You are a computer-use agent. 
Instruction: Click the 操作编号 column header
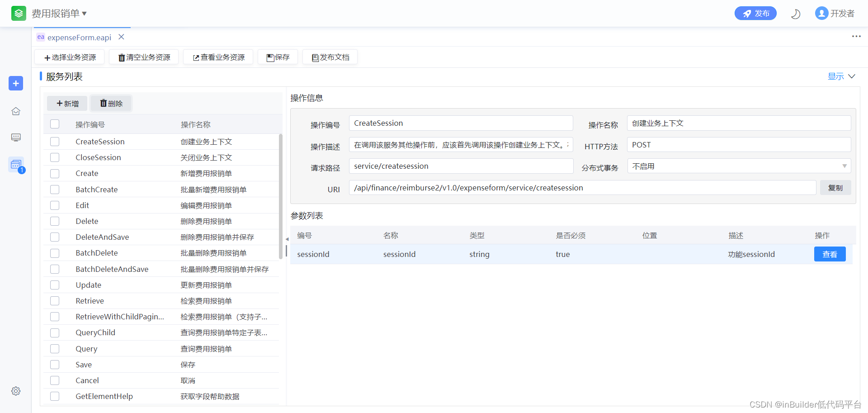click(90, 124)
